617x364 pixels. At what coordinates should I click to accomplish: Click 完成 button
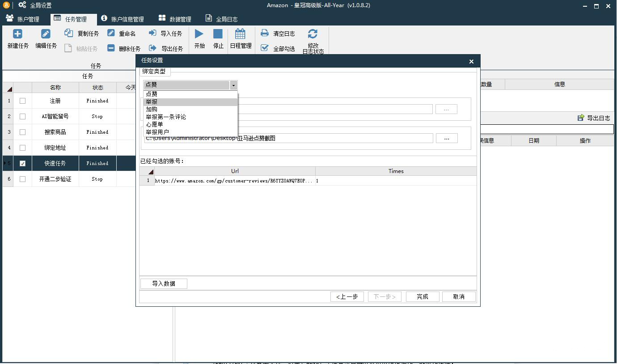[x=423, y=296]
